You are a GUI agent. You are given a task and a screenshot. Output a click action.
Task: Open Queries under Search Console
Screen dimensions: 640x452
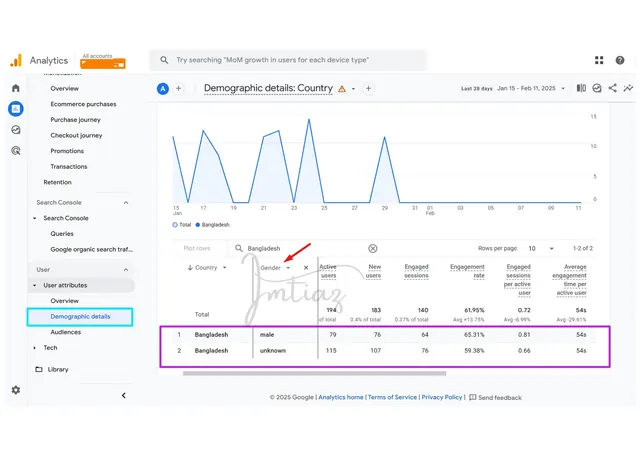(x=62, y=234)
